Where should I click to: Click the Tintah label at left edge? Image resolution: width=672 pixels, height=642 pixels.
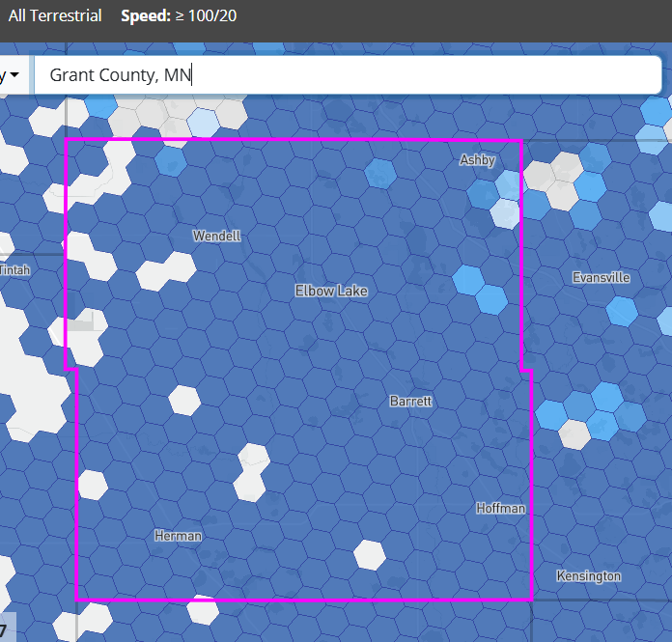(14, 270)
